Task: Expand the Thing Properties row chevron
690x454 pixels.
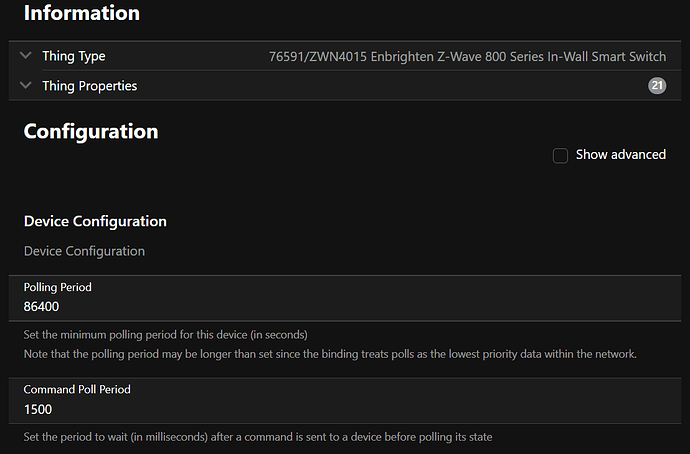Action: [26, 85]
